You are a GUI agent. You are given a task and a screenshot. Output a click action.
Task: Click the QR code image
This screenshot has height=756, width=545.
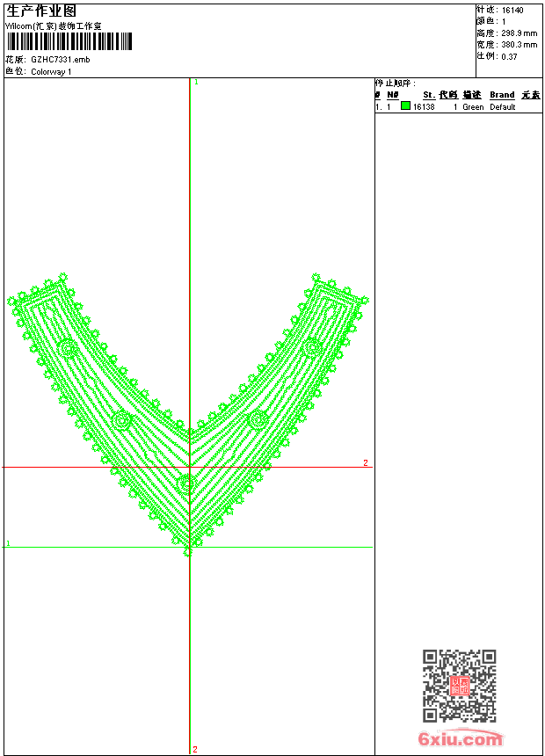tap(459, 686)
